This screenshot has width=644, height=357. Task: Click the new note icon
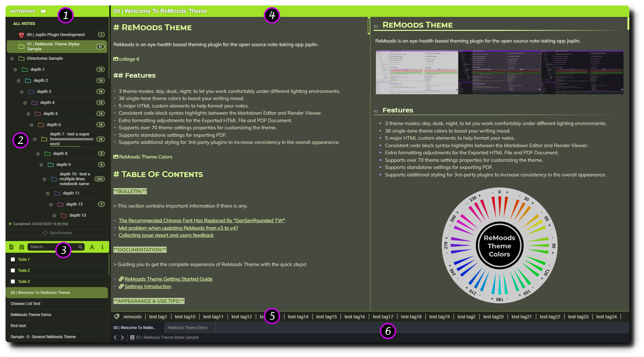11,247
